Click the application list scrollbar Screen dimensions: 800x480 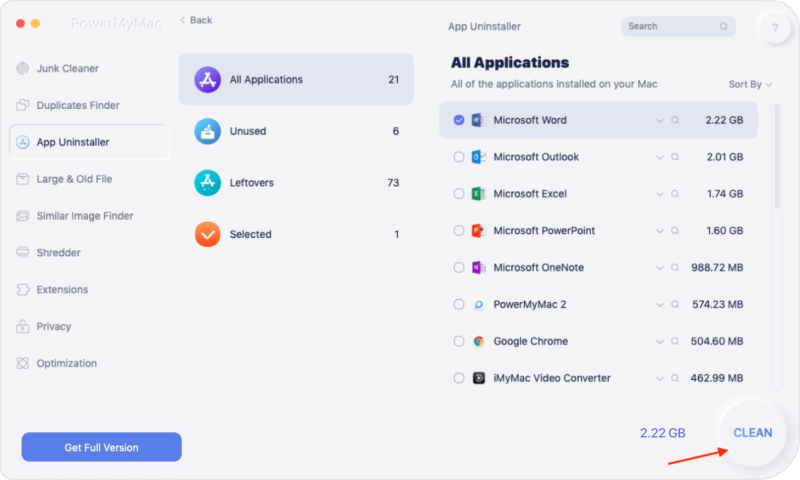coord(777,156)
